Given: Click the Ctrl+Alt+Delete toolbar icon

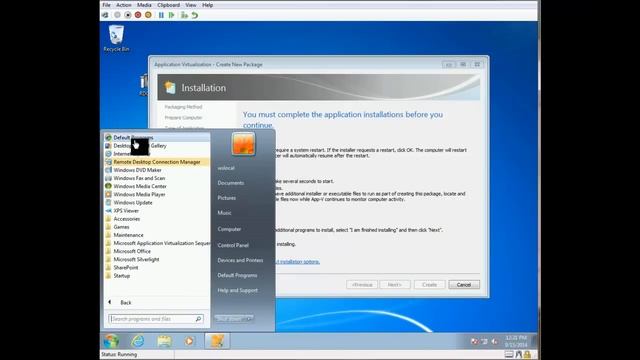Looking at the screenshot, I should point(105,15).
